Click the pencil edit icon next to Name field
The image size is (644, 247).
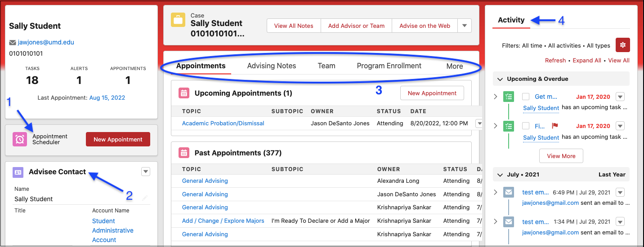click(144, 198)
